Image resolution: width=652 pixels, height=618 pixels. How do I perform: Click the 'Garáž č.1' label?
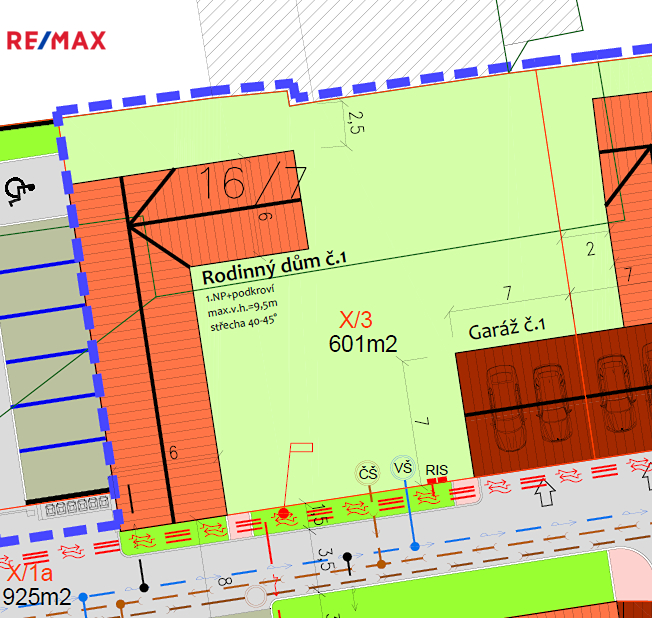click(507, 331)
